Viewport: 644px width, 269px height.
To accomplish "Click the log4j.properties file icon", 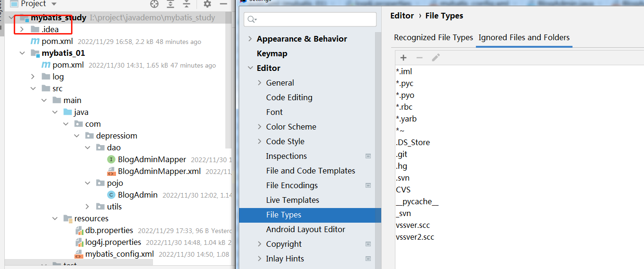I will pos(79,243).
